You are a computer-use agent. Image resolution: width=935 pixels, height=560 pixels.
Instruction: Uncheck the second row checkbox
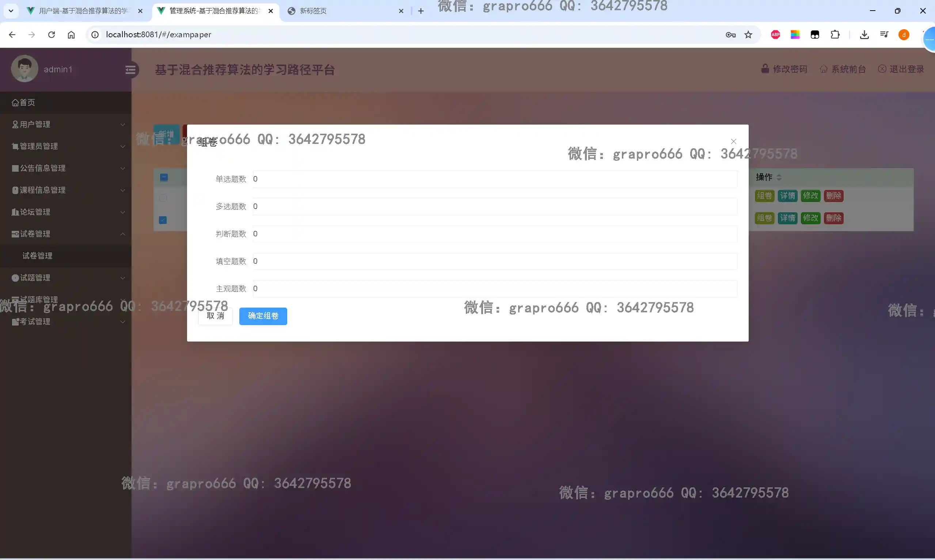point(163,220)
